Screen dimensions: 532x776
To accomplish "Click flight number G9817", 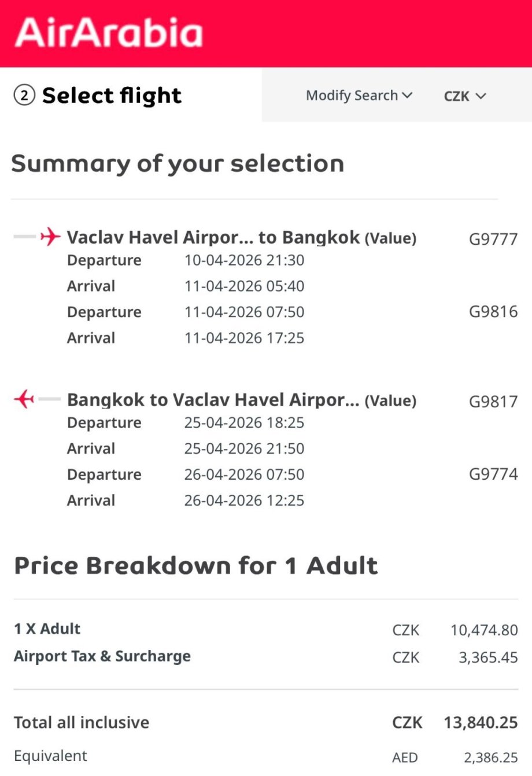I will (x=493, y=402).
